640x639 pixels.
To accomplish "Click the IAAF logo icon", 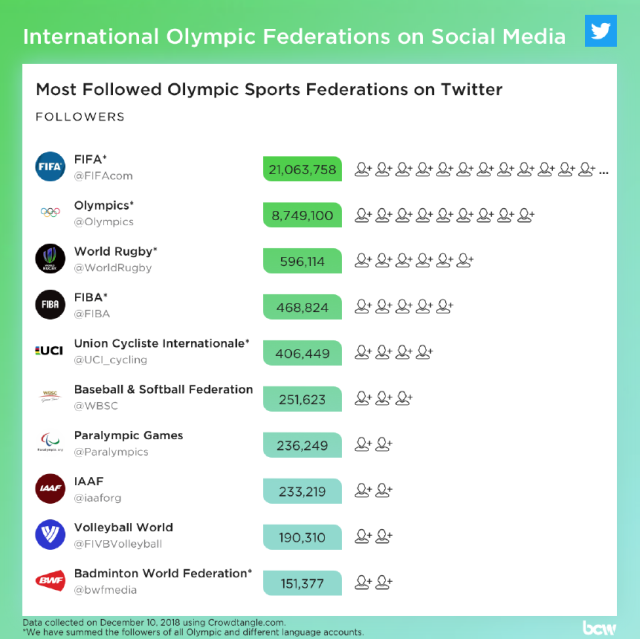I will click(50, 489).
